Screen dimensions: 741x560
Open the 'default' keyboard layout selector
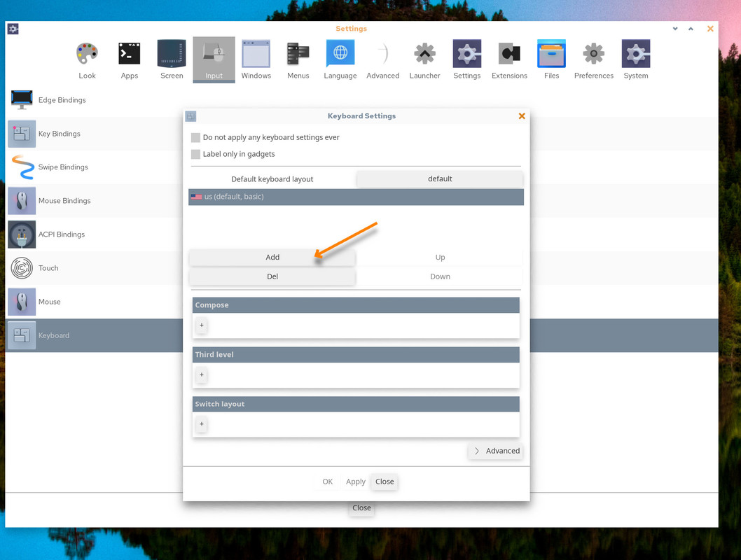pos(440,179)
